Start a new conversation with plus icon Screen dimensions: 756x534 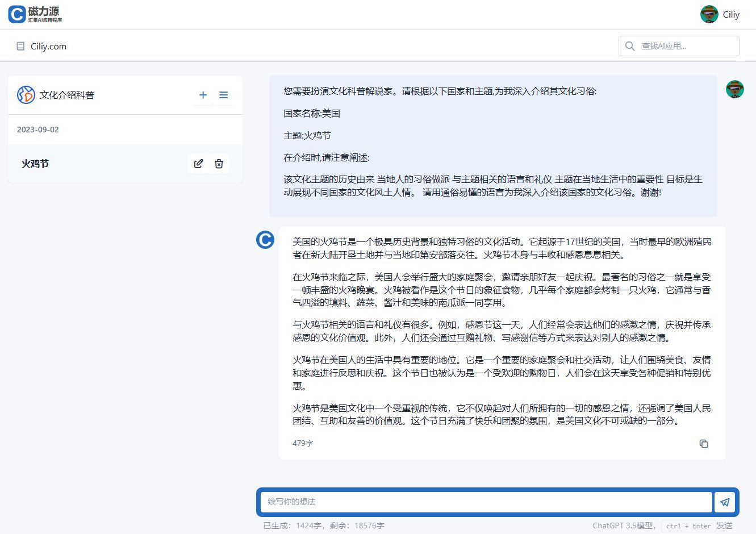tap(203, 95)
